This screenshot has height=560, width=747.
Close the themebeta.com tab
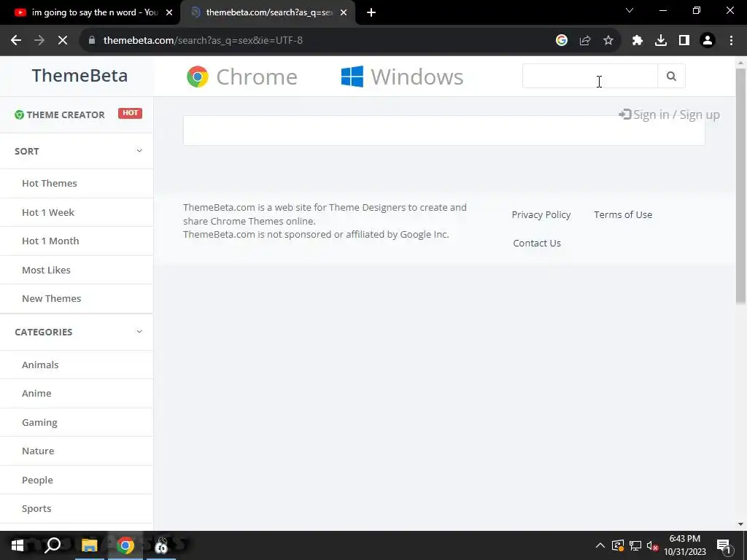tap(344, 12)
